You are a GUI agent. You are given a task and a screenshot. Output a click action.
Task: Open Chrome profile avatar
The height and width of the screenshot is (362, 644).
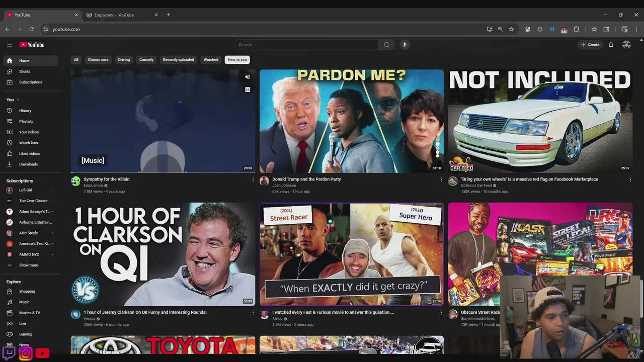click(624, 29)
